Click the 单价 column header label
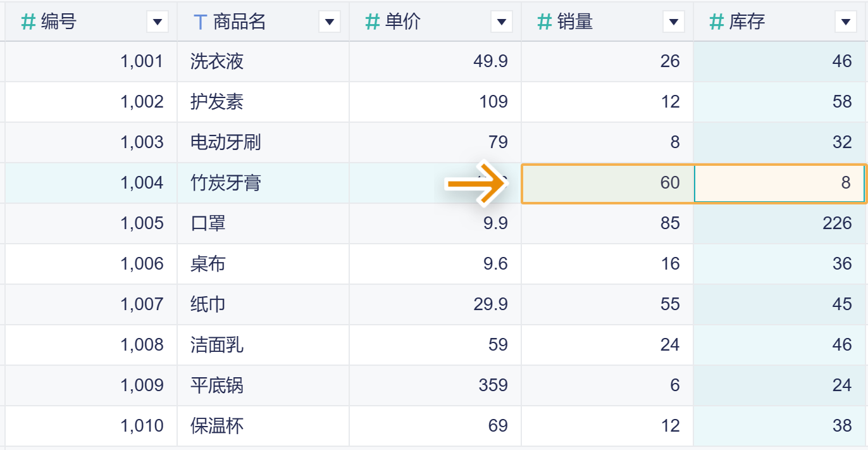 click(402, 22)
